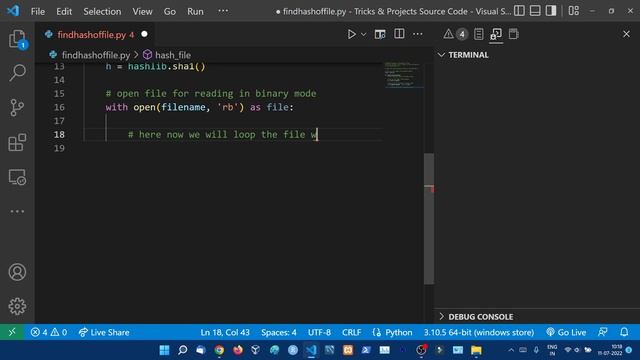Open the Extensions view

(17, 142)
